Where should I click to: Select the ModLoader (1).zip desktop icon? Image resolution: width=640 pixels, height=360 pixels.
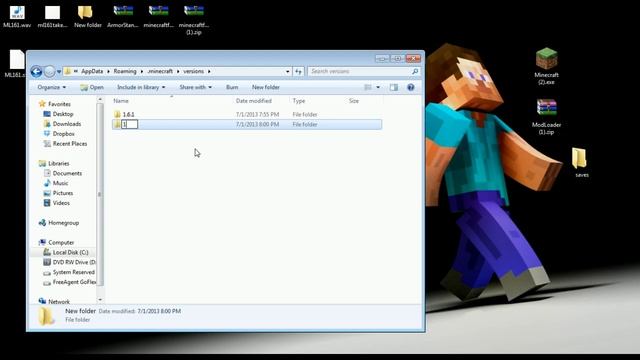546,117
